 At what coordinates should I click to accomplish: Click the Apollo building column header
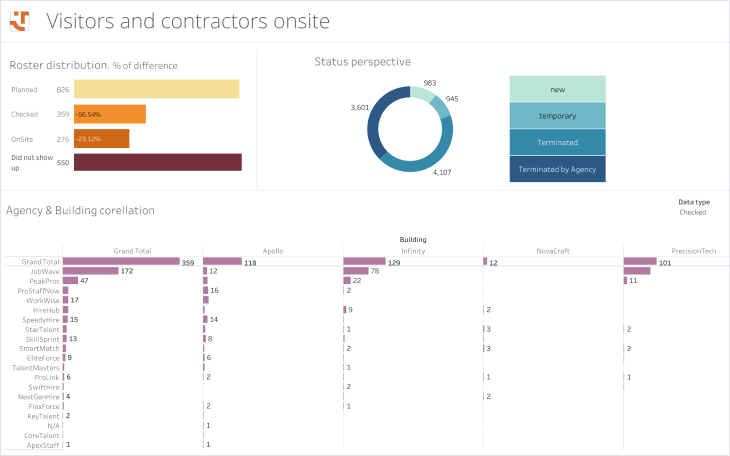(x=273, y=251)
